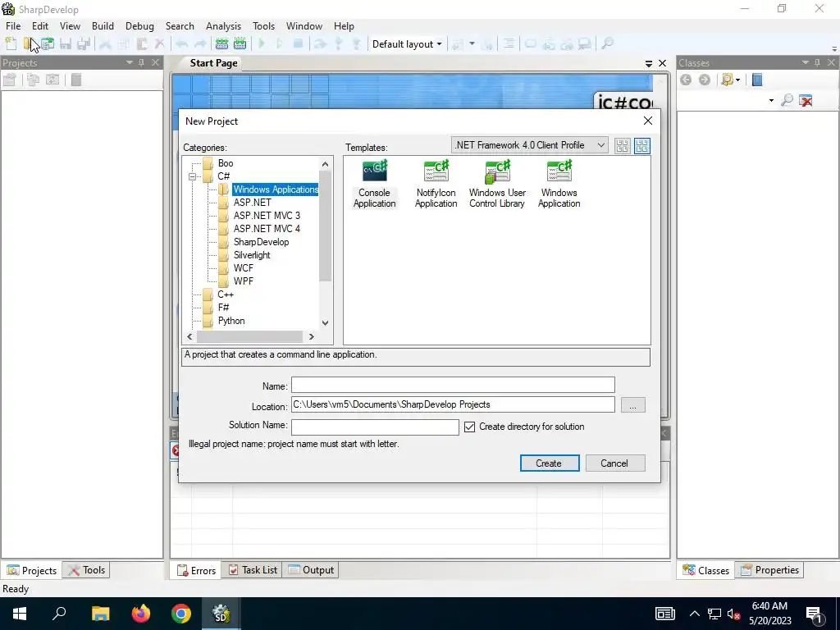Toggle Create directory for solution checkbox
This screenshot has height=630, width=840.
pyautogui.click(x=470, y=427)
